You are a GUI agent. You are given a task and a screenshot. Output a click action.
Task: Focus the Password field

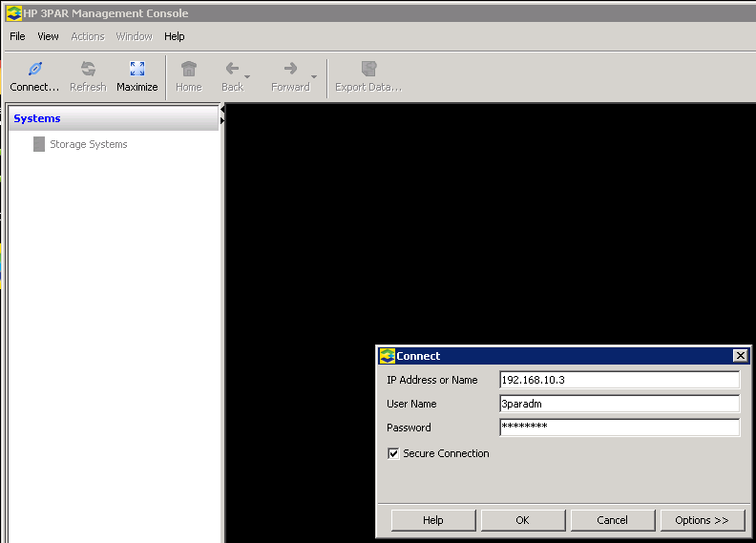[619, 428]
